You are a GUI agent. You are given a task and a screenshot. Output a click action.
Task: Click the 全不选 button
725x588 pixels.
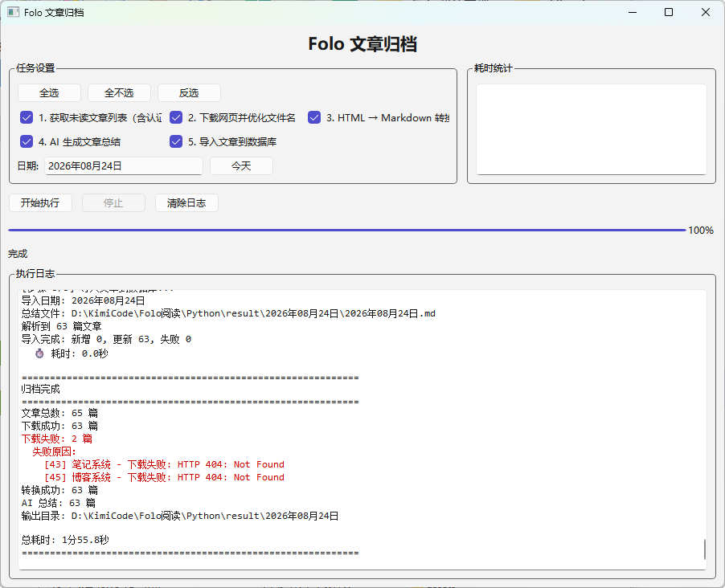[x=119, y=93]
